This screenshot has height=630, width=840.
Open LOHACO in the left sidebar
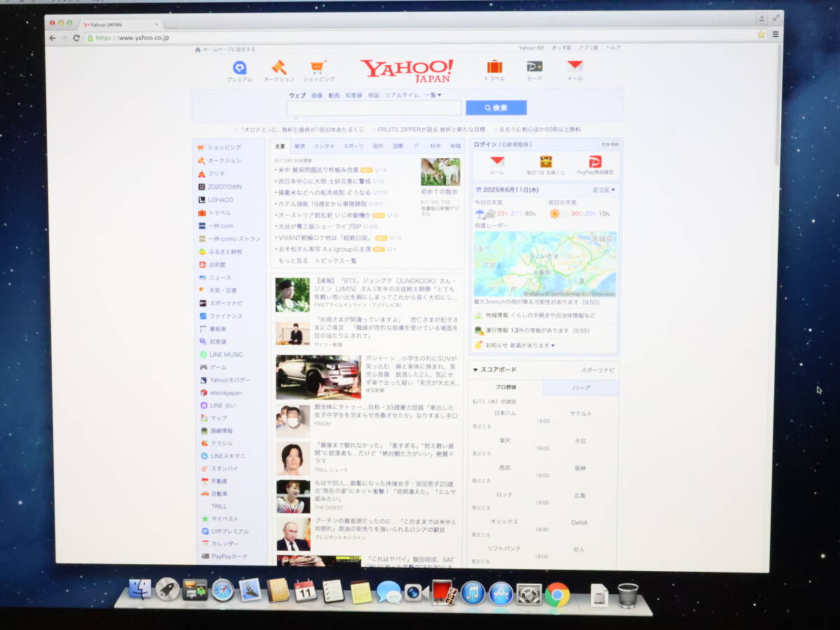click(220, 200)
